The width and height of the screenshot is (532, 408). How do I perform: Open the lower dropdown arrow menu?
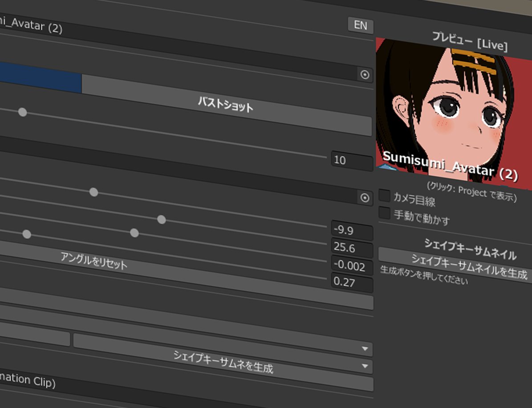365,366
